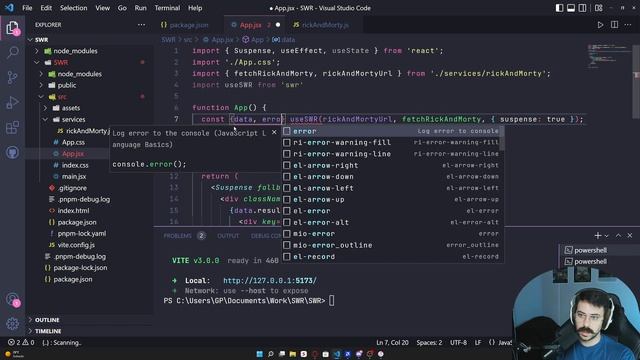
Task: Click the VS Code logo in title bar
Action: [x=9, y=8]
